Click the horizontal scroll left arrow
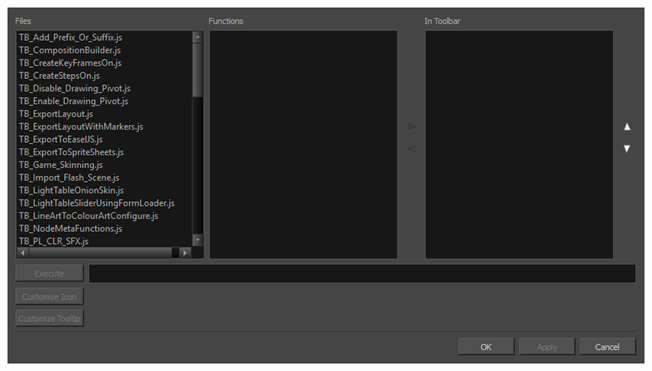 click(x=22, y=252)
